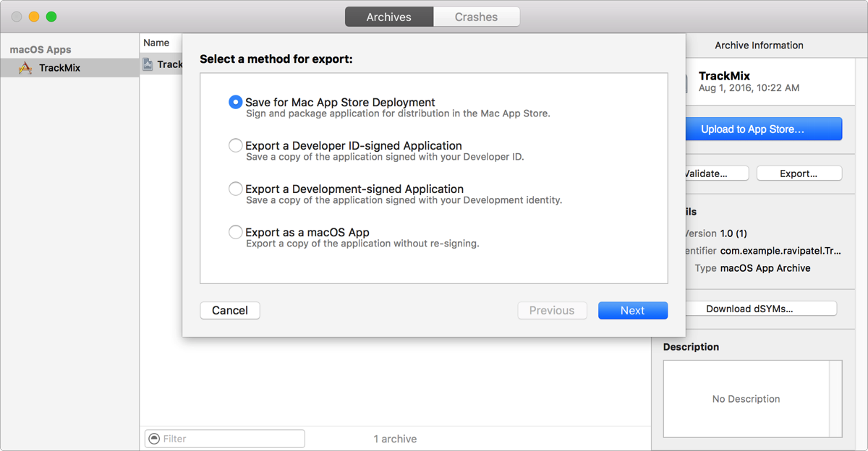
Task: Click Download dSYMs button
Action: pyautogui.click(x=749, y=309)
